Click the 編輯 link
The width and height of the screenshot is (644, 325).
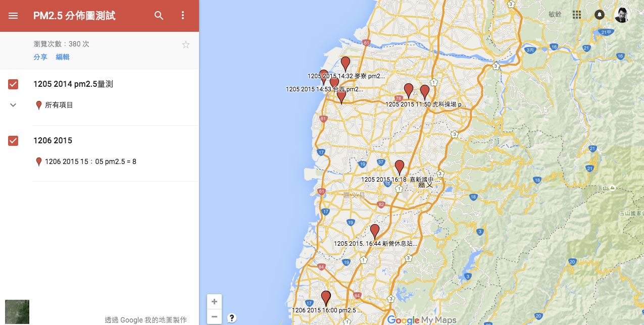pos(63,57)
